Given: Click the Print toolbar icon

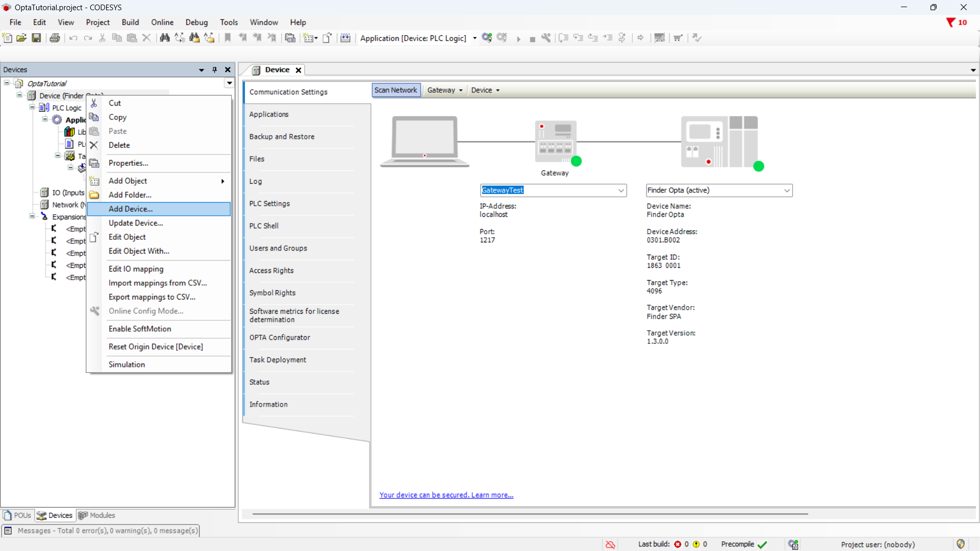Looking at the screenshot, I should [x=55, y=38].
